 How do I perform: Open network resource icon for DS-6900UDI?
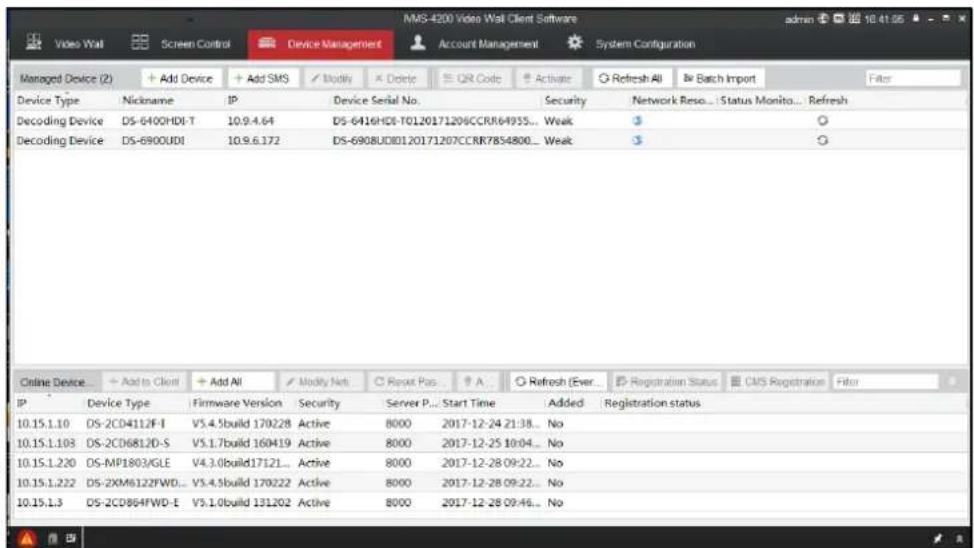[637, 140]
